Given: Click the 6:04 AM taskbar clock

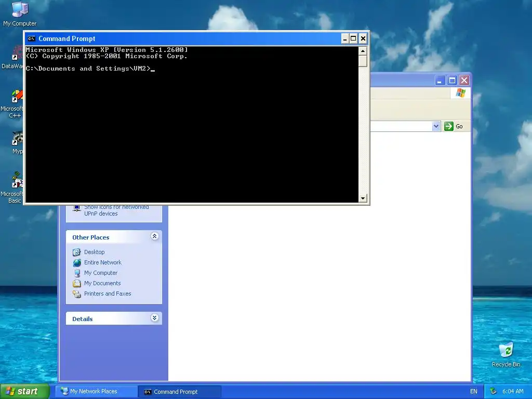Looking at the screenshot, I should [513, 391].
